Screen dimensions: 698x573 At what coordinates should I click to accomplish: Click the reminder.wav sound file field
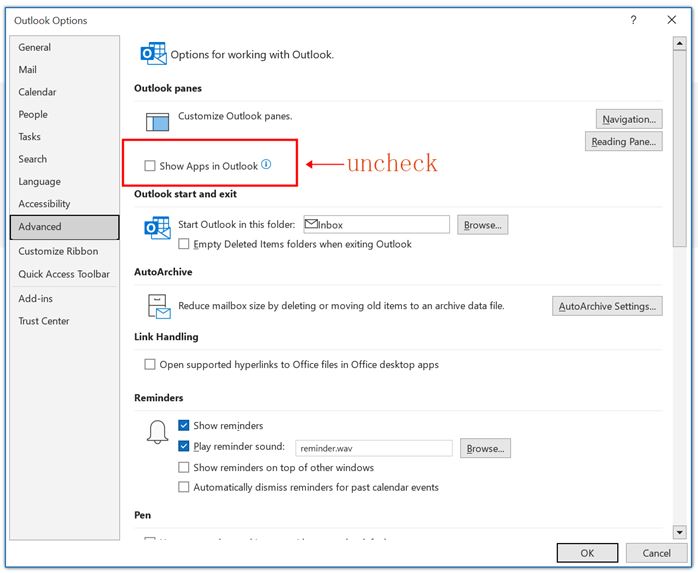point(374,448)
